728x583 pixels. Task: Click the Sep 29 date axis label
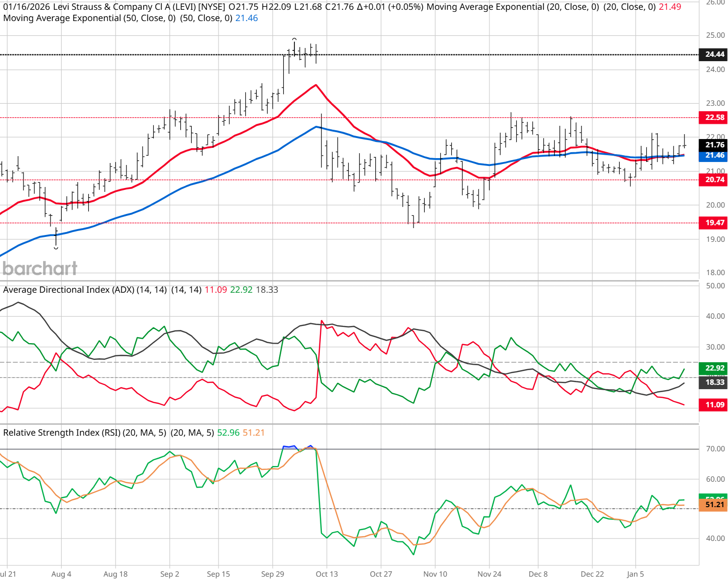pos(272,574)
